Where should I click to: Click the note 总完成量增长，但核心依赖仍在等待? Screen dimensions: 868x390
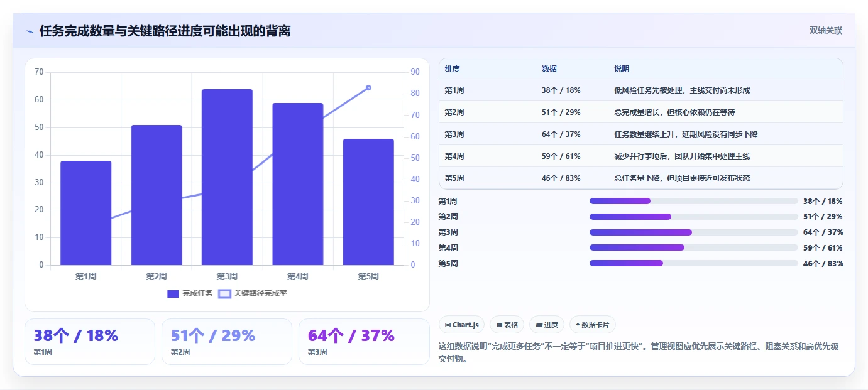(x=674, y=112)
